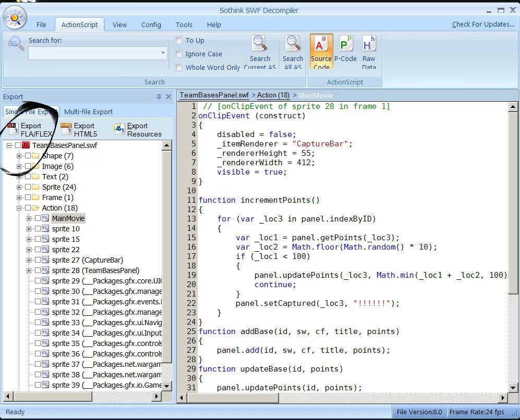Open the Search for dropdown arrow

163,53
